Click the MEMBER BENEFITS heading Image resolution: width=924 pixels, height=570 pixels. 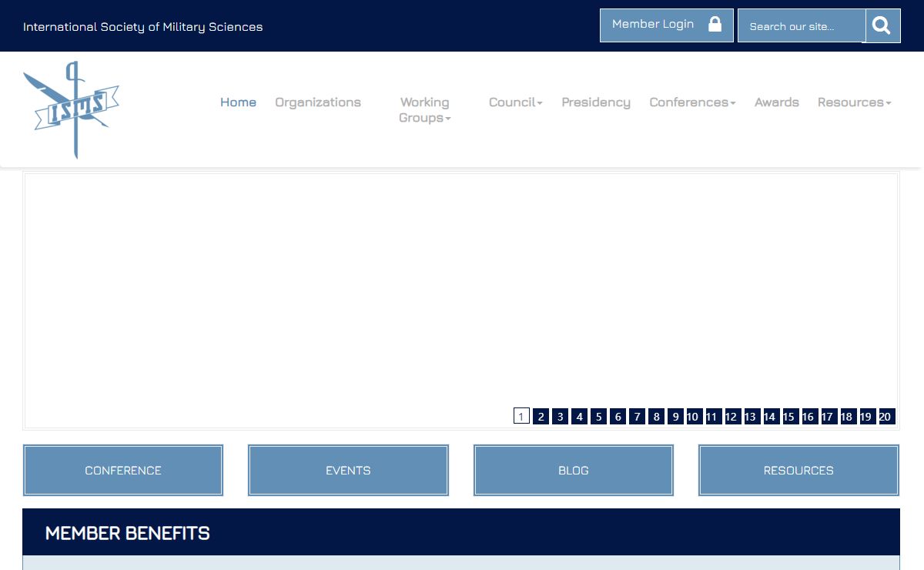click(x=128, y=533)
